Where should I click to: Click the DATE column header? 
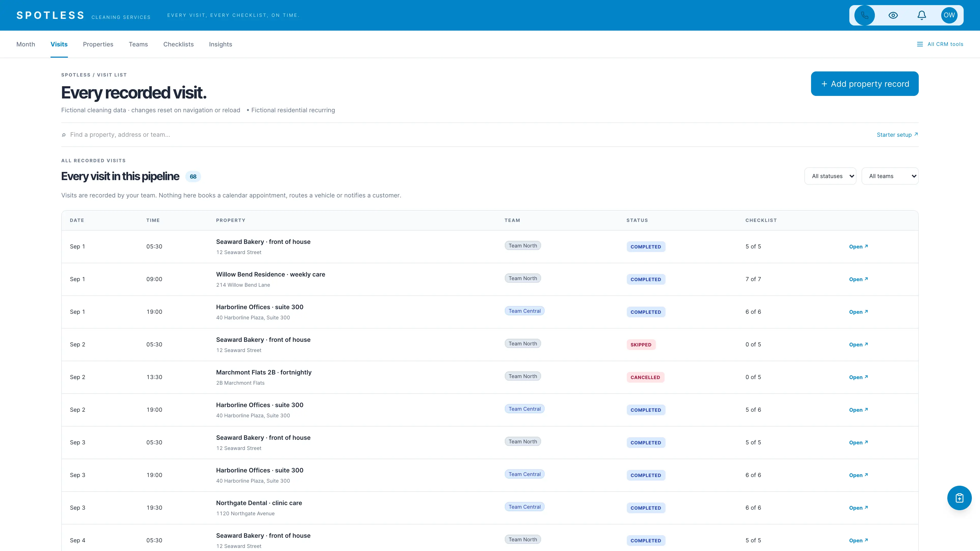[77, 220]
